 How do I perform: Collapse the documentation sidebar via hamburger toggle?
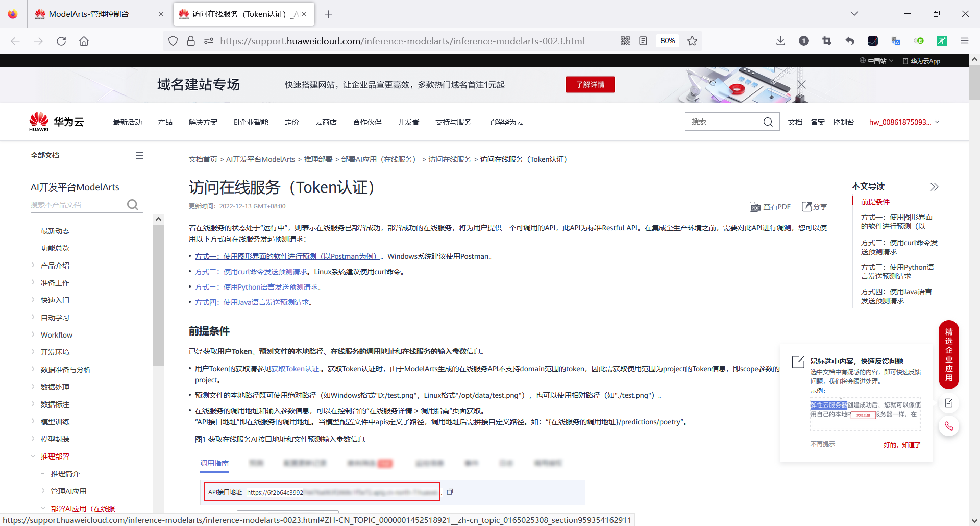(139, 155)
